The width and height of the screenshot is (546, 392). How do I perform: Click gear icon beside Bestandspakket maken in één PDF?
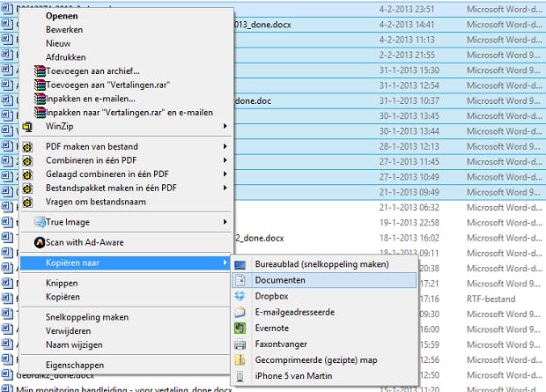click(27, 189)
